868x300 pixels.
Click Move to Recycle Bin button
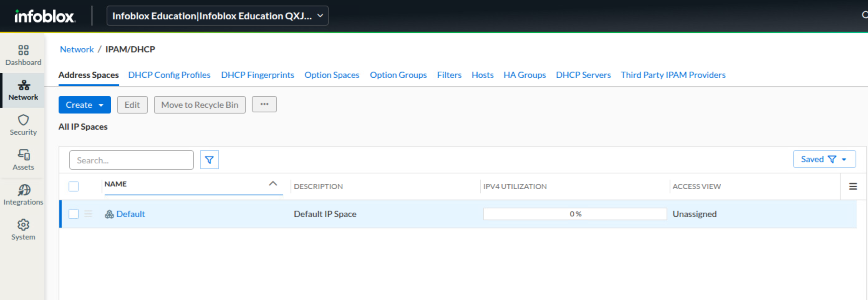(x=200, y=105)
